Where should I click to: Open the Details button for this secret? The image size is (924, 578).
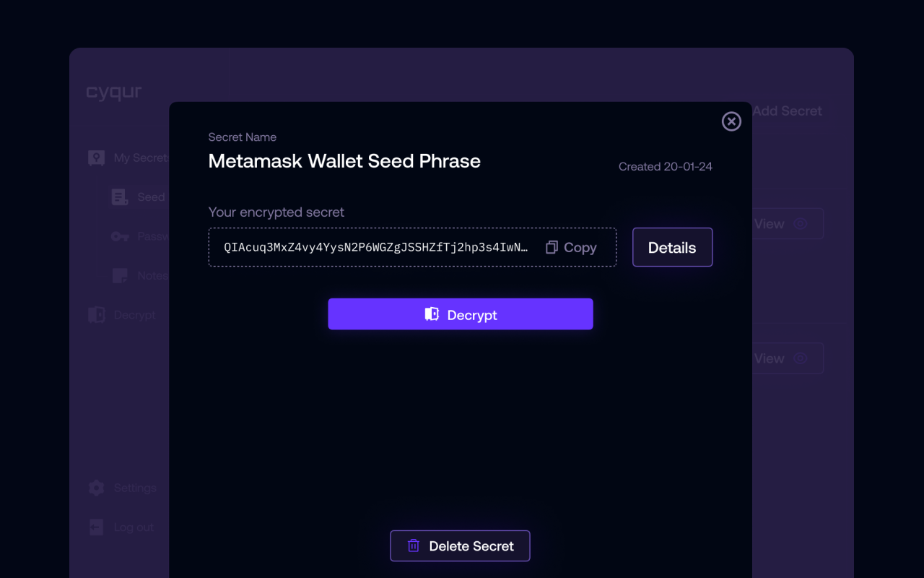click(672, 247)
